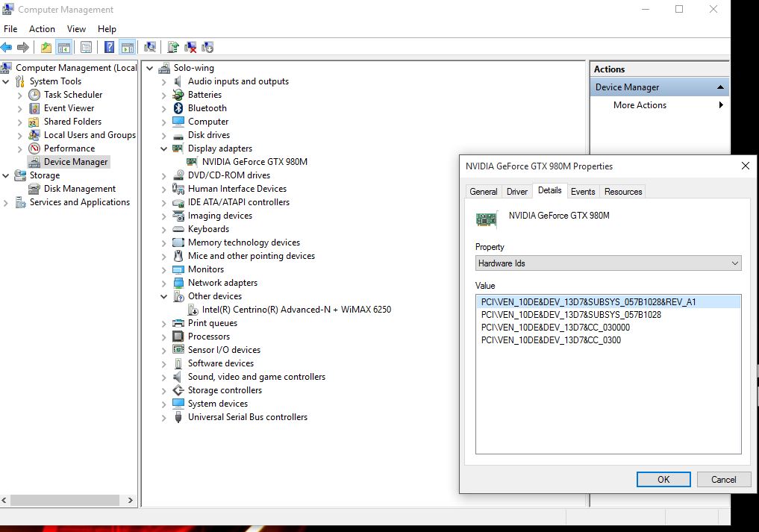The width and height of the screenshot is (759, 532).
Task: Open the Property dropdown showing Hardware Ids
Action: (x=608, y=263)
